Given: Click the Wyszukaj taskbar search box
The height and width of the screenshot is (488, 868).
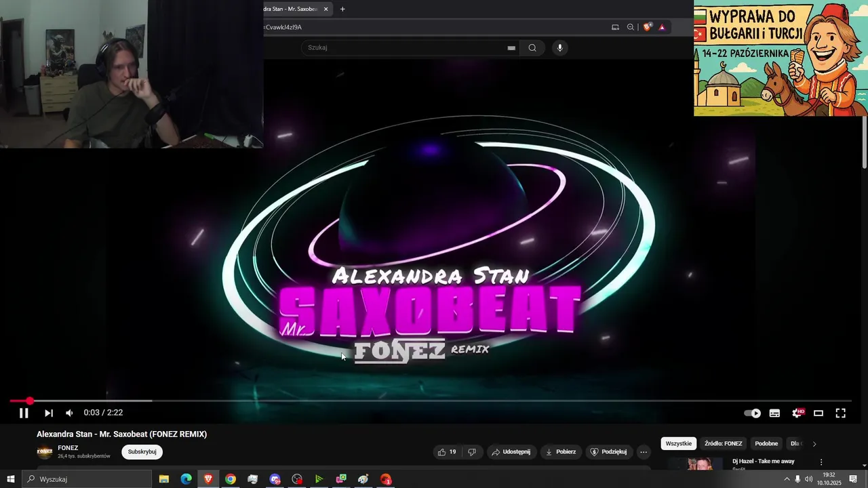Looking at the screenshot, I should click(x=87, y=479).
